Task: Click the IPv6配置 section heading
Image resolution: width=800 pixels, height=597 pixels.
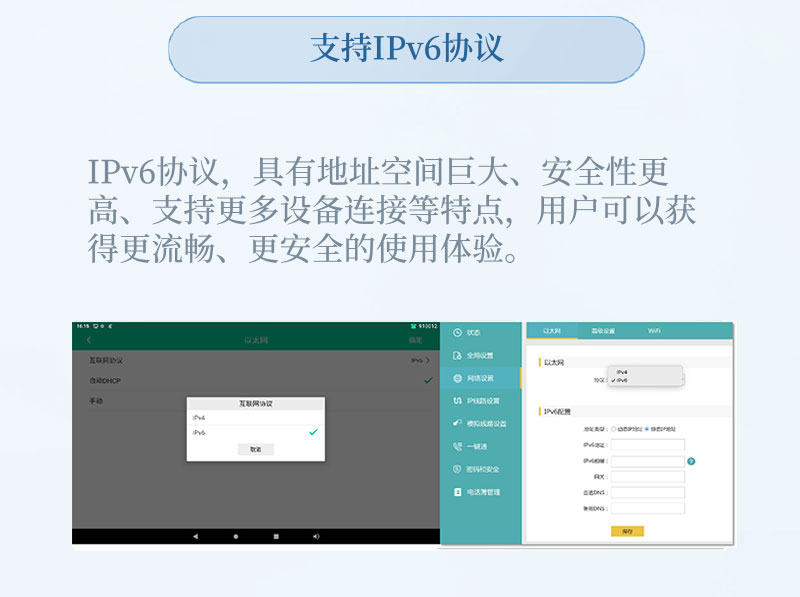Action: (557, 411)
